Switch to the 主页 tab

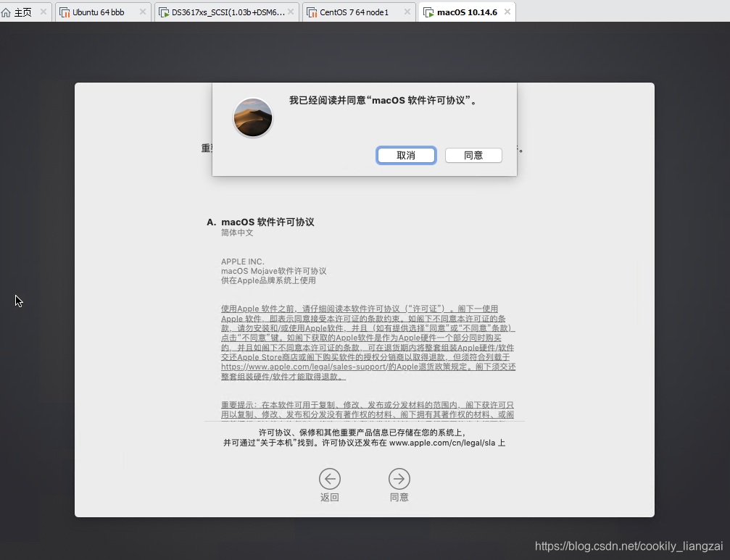[x=24, y=12]
